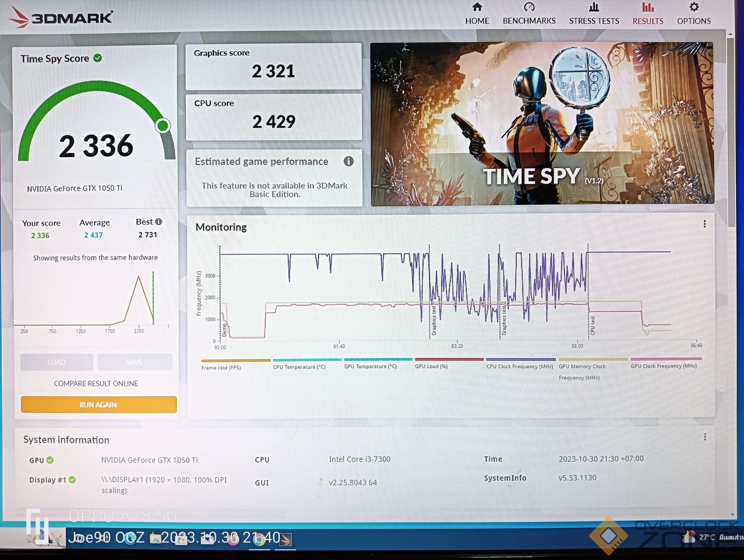Image resolution: width=744 pixels, height=560 pixels.
Task: Open the System information three-dot menu
Action: click(705, 437)
